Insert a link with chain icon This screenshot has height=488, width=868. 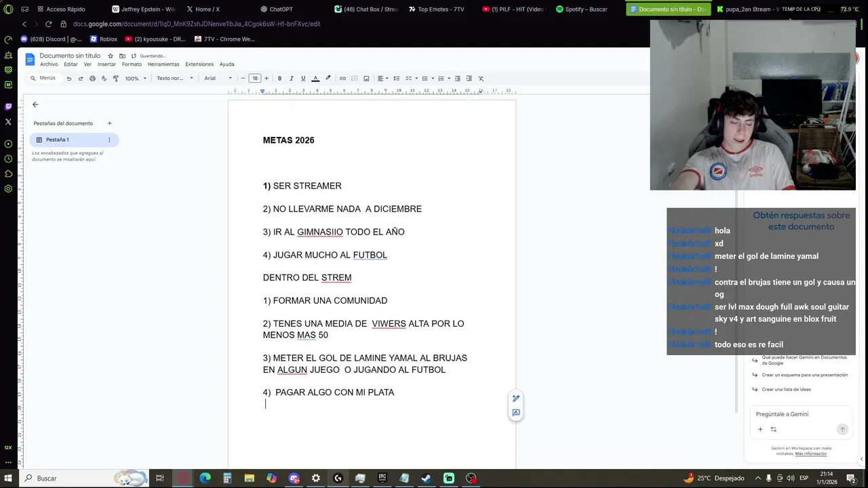tap(342, 79)
